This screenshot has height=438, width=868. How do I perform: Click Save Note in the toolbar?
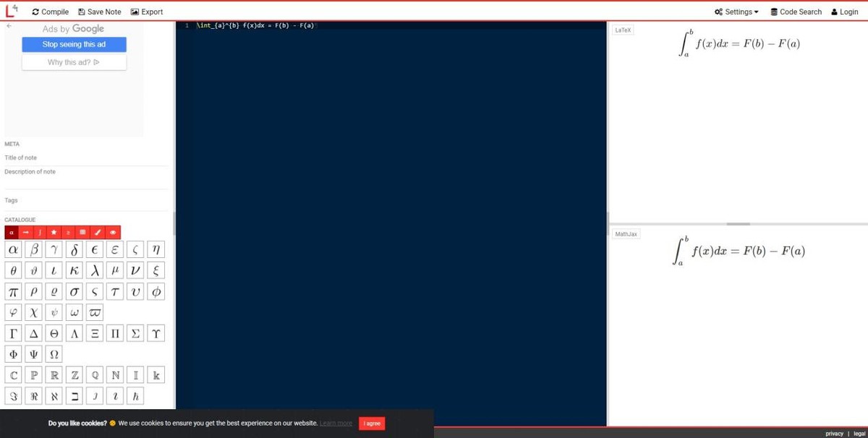(x=100, y=12)
